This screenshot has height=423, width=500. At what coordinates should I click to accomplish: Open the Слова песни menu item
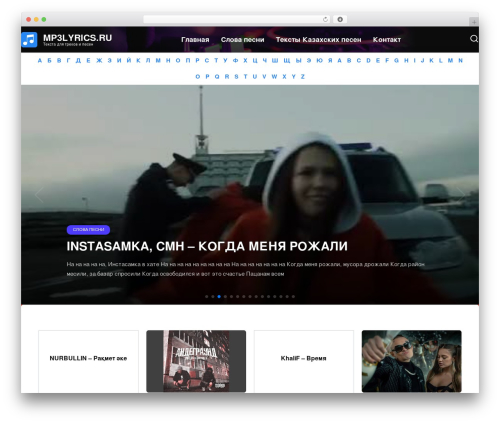(x=242, y=40)
